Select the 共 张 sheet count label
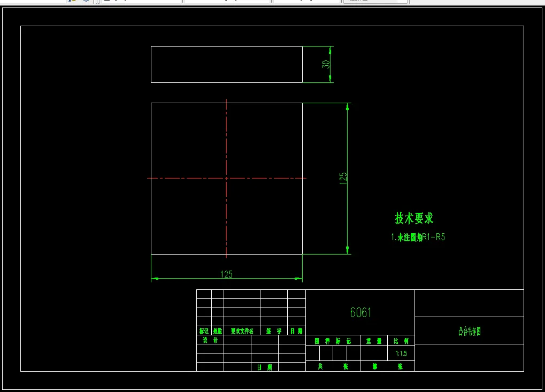Screen dimensions: 545x392 tap(333, 366)
